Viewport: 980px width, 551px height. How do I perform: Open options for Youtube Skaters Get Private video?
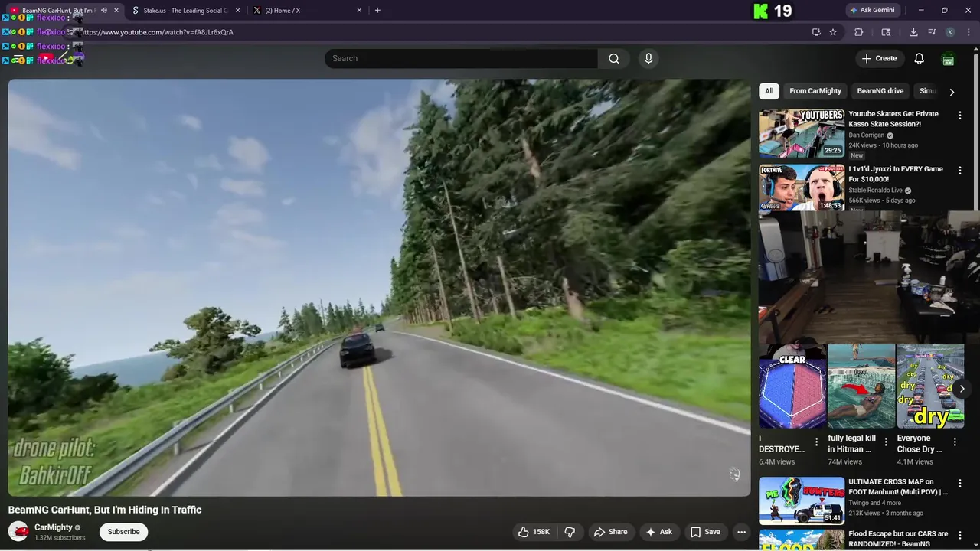click(x=959, y=115)
